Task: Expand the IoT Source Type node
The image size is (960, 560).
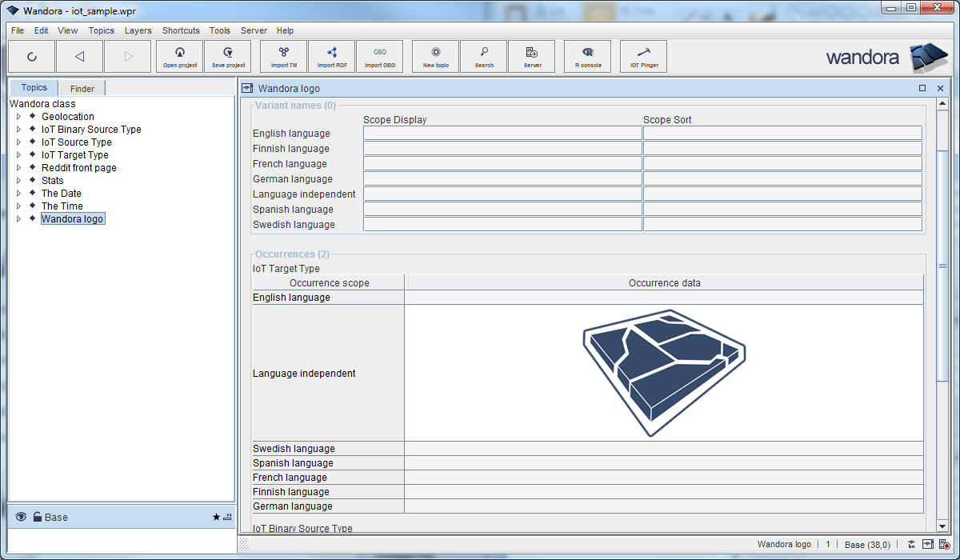Action: tap(18, 142)
